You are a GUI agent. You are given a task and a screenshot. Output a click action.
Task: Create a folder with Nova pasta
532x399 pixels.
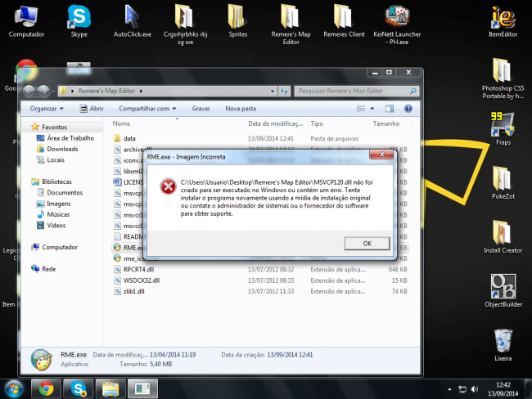(x=241, y=109)
